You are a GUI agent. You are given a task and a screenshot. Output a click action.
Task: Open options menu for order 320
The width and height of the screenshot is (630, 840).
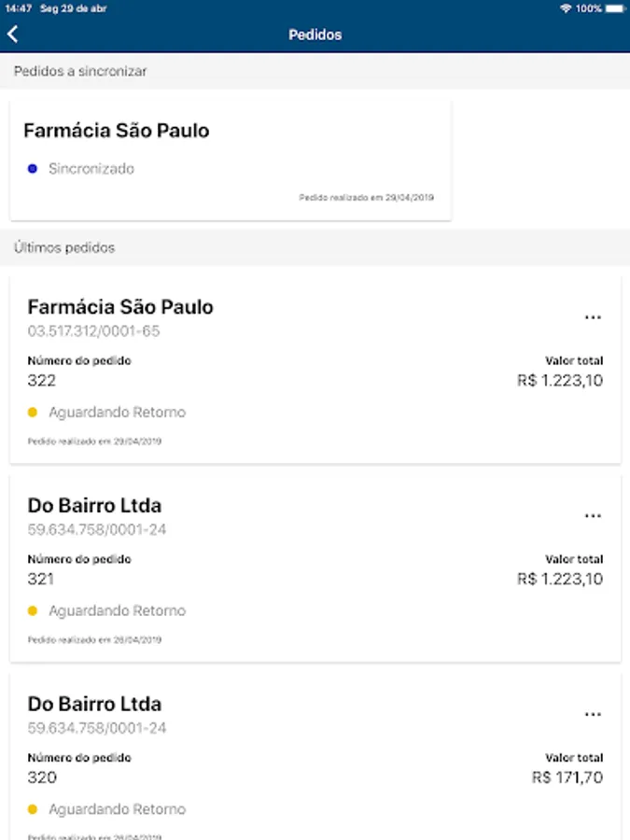pos(593,715)
